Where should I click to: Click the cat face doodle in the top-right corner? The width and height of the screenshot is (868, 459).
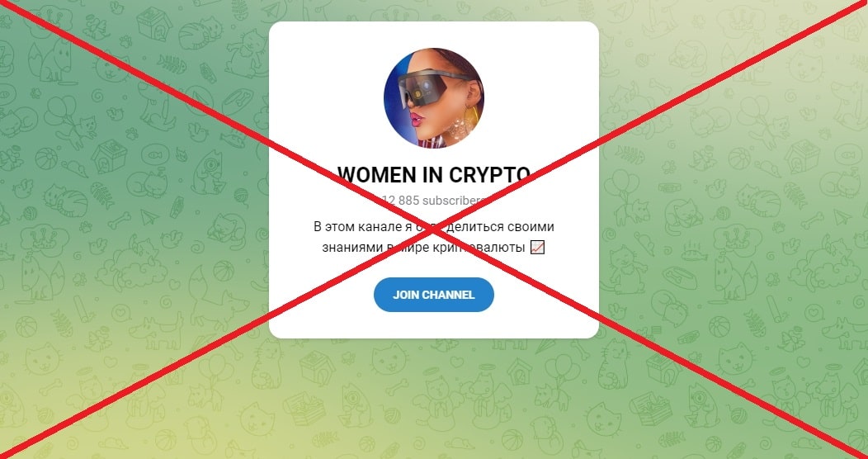(805, 66)
